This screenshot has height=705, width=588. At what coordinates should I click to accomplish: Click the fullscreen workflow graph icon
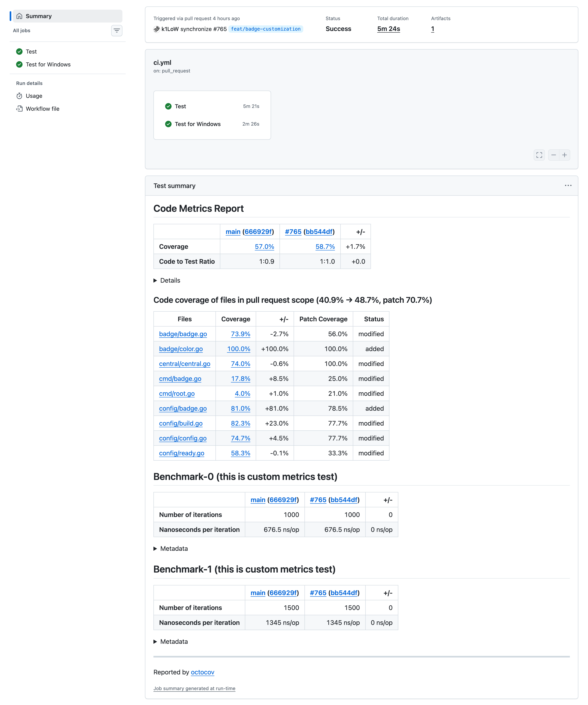[539, 155]
